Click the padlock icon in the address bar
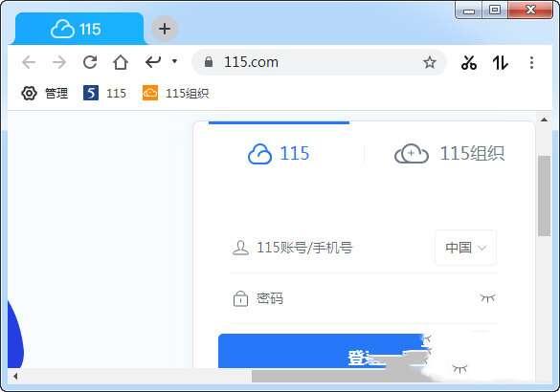 tap(209, 62)
